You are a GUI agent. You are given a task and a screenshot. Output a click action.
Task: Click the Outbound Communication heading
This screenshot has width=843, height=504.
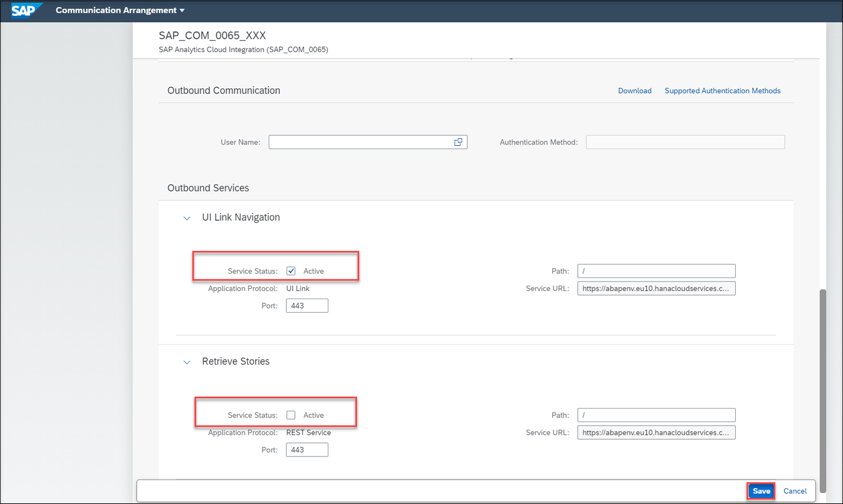click(224, 91)
